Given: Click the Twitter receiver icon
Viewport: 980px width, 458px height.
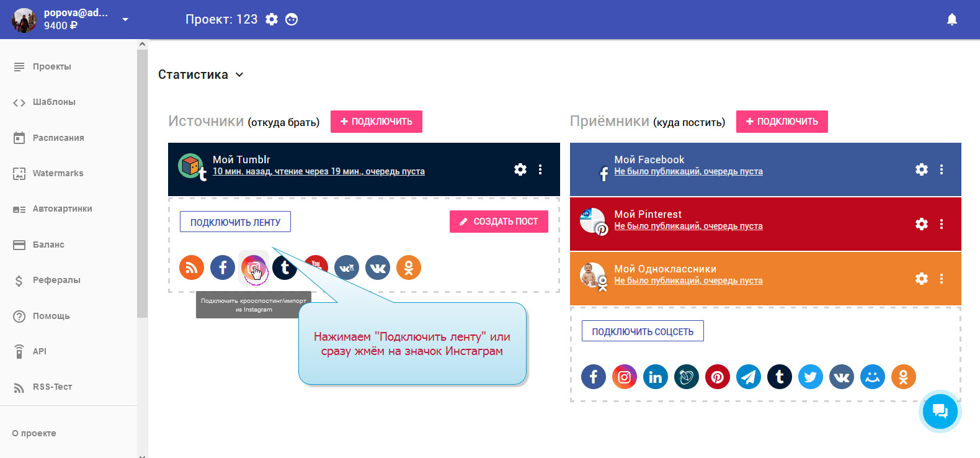Looking at the screenshot, I should click(811, 377).
